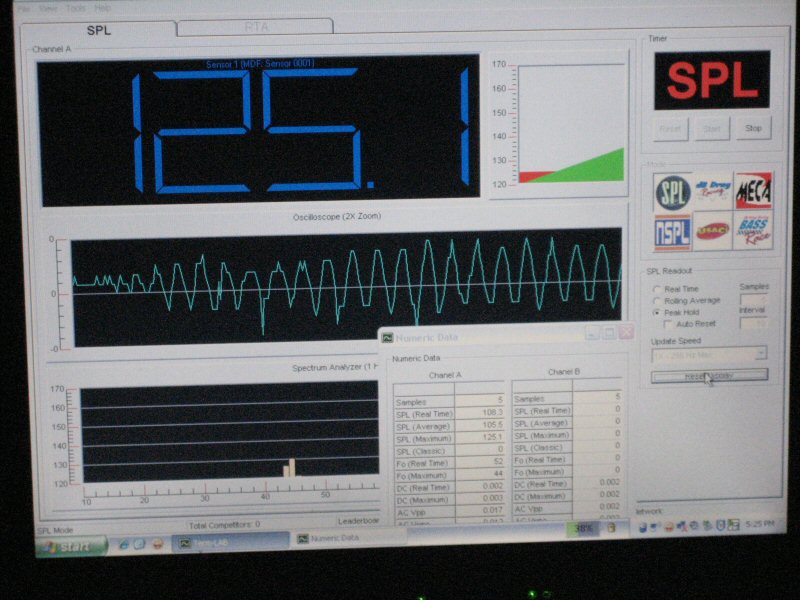Pick the NSPL mode logo
Image resolution: width=800 pixels, height=600 pixels.
click(673, 232)
